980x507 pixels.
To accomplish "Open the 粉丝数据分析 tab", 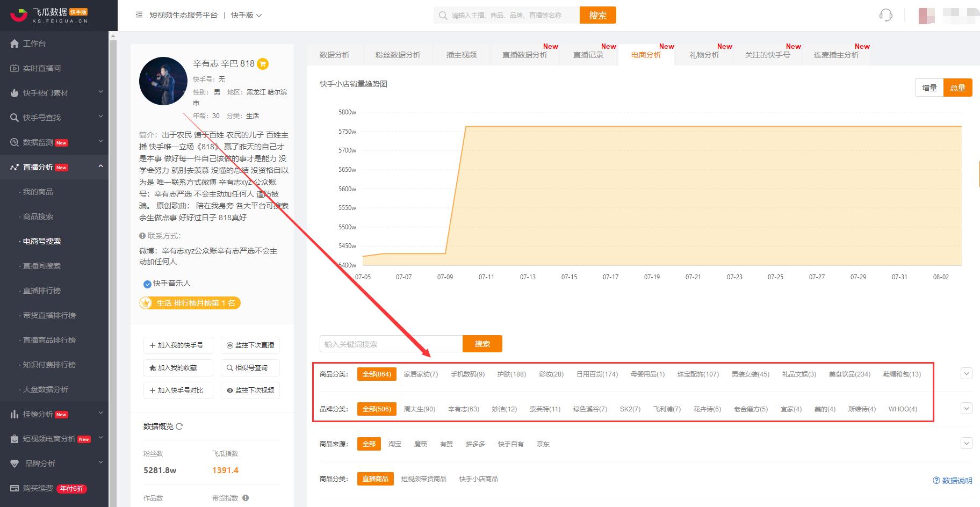I will 398,55.
